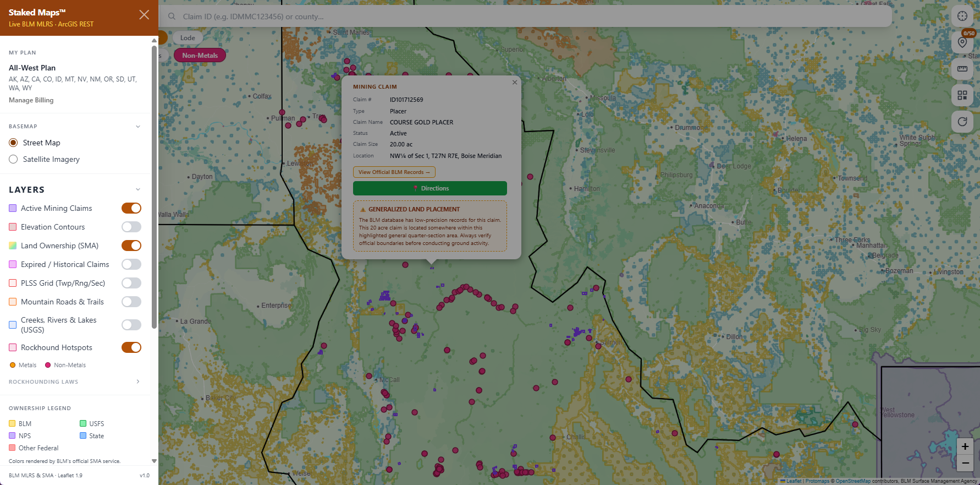Click the Non-Metals magenta legend dot
The image size is (980, 485).
(48, 365)
